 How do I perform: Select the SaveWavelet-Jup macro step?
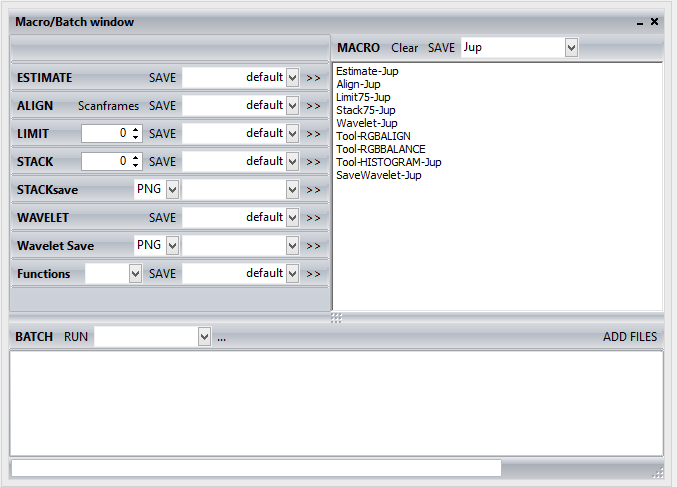379,175
